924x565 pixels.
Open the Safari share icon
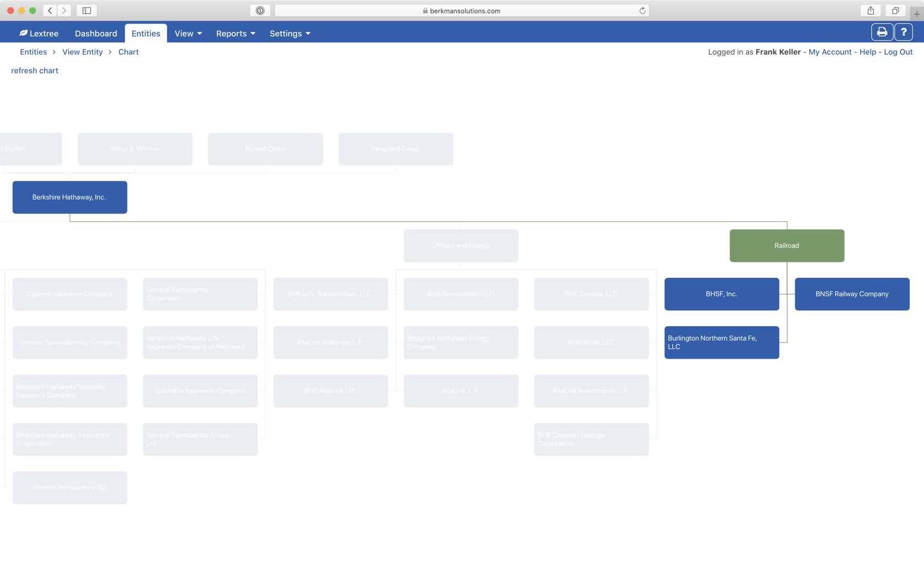coord(871,10)
